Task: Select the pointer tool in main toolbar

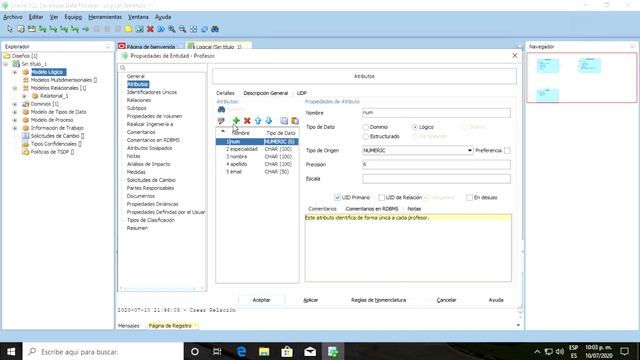Action: pos(10,29)
